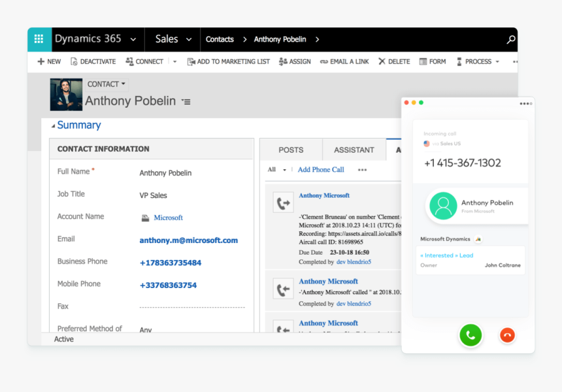Click the Microsoft account entity icon

point(145,218)
